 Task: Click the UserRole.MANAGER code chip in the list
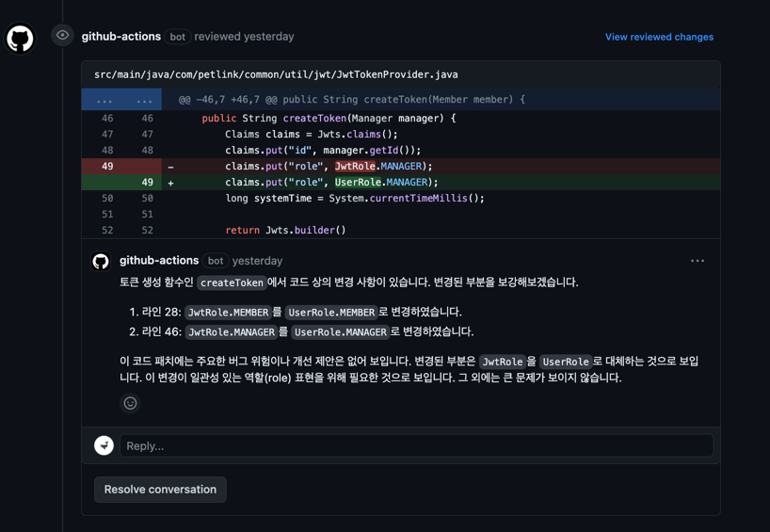click(341, 332)
